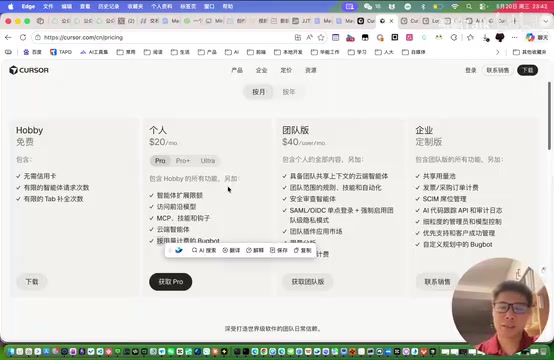
Task: Click the black cat extension icon in toolbar
Action: pyautogui.click(x=500, y=37)
